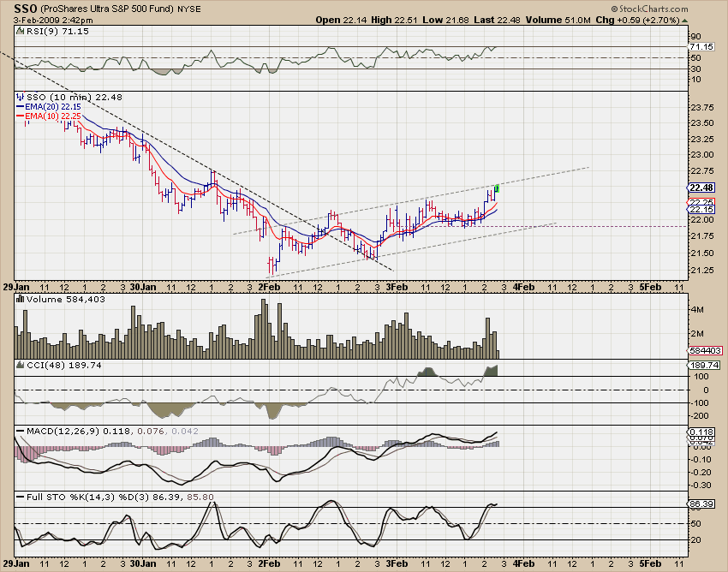Click the RSI(9) 71.15 indicator label

pos(57,31)
